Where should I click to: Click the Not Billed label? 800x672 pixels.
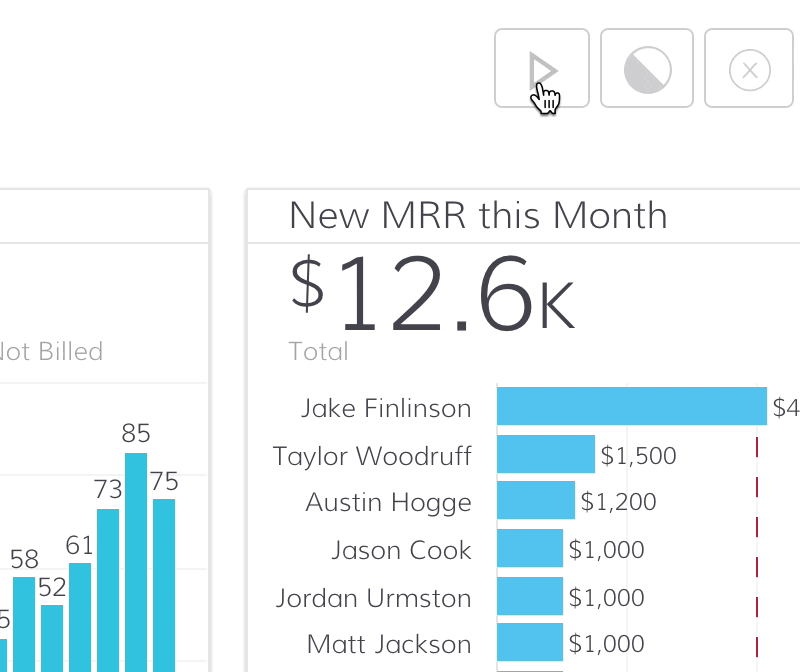coord(50,352)
